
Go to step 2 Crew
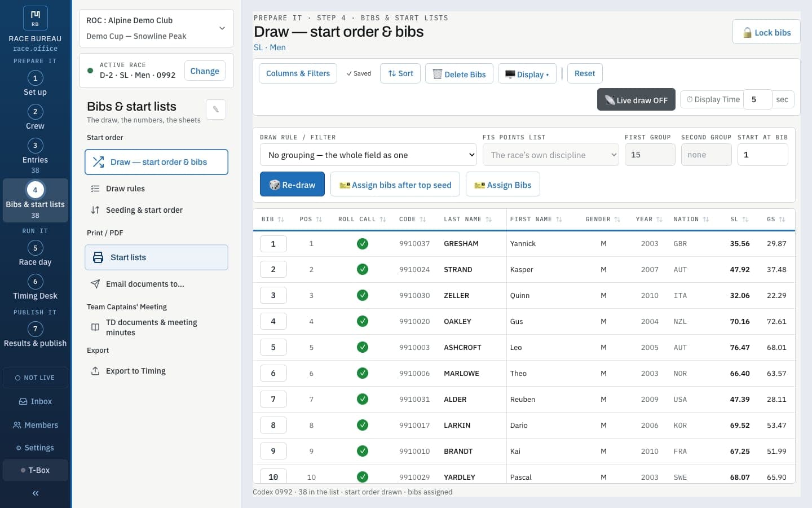pyautogui.click(x=35, y=117)
